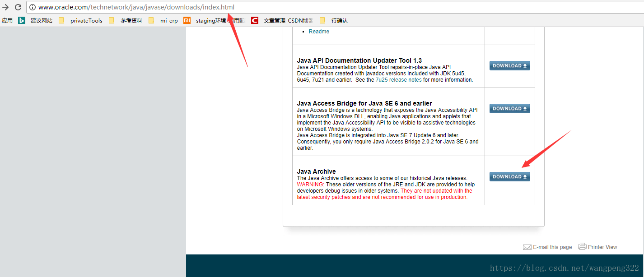Reload the page with the refresh icon

coord(18,7)
